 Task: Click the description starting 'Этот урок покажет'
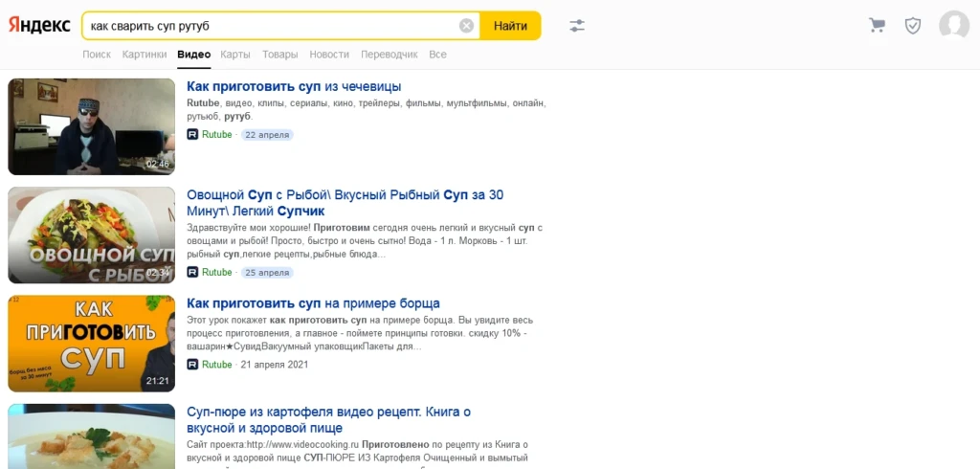tap(361, 333)
